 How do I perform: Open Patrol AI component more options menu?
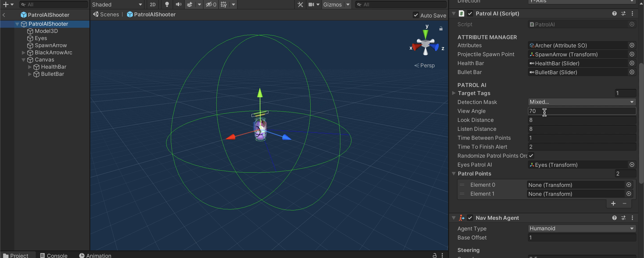tap(632, 13)
